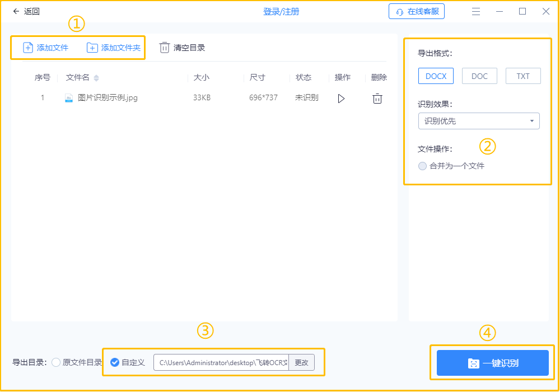Viewport: 560px width, 392px height.
Task: Click 一键识别 recognize button
Action: 492,363
